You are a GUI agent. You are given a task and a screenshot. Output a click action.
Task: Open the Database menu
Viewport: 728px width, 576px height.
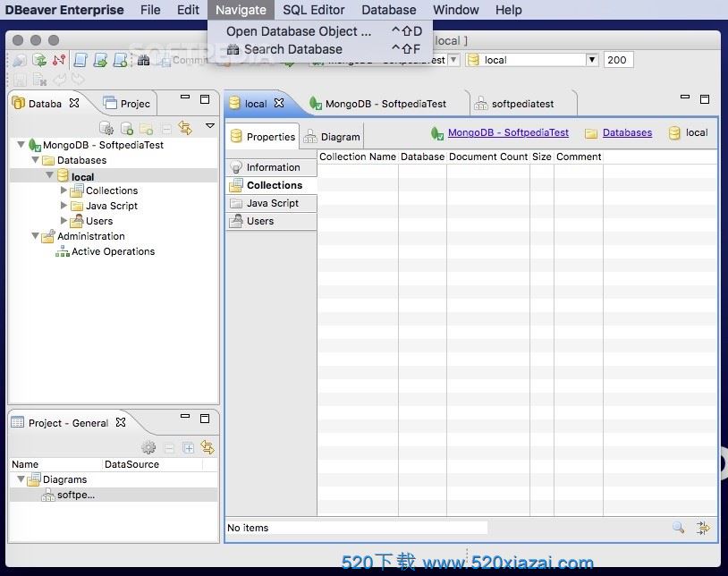click(x=389, y=10)
